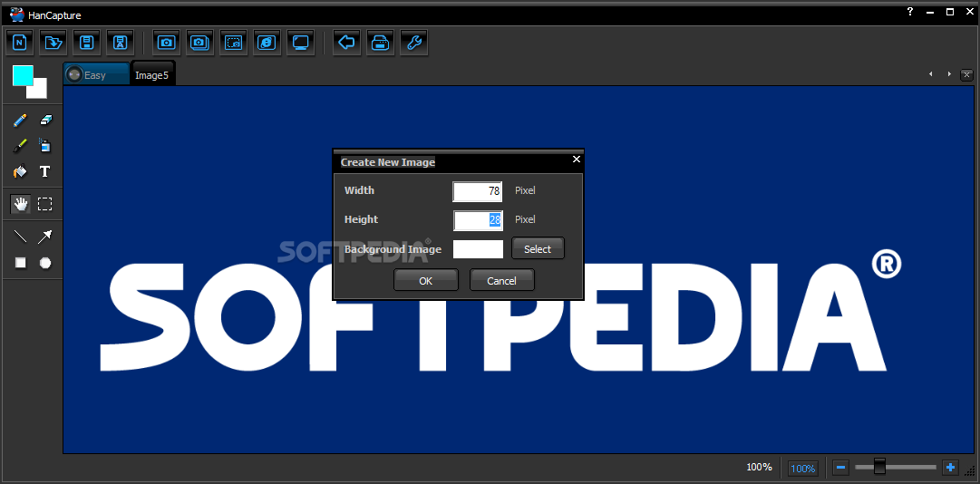
Task: Select the dashed rectangle selection tool
Action: pyautogui.click(x=45, y=204)
